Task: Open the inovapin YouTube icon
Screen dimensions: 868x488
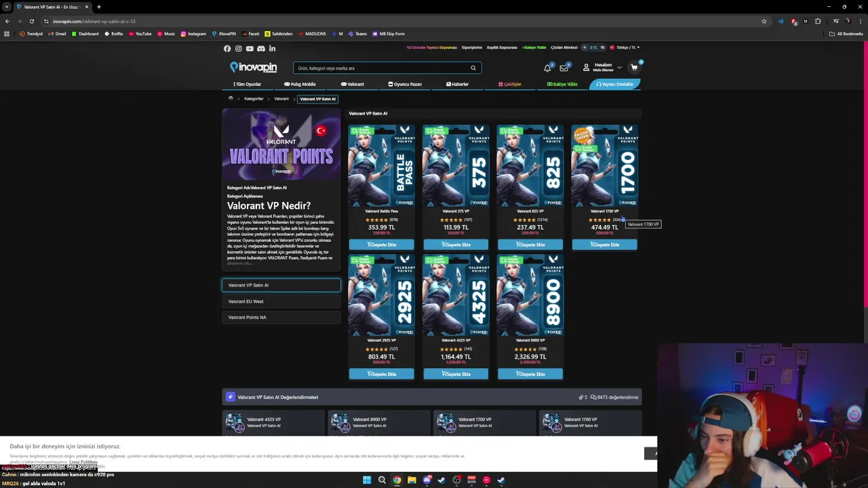Action: pyautogui.click(x=250, y=49)
